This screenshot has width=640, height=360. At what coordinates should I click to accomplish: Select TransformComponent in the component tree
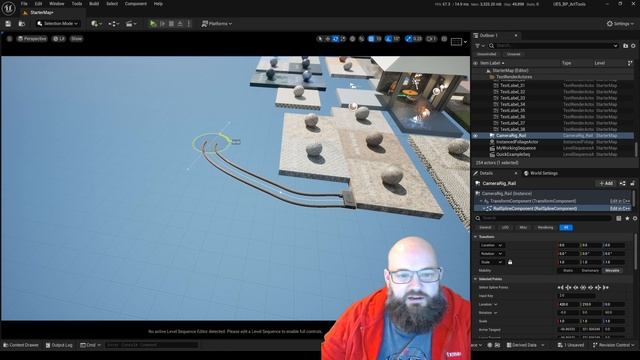[533, 201]
